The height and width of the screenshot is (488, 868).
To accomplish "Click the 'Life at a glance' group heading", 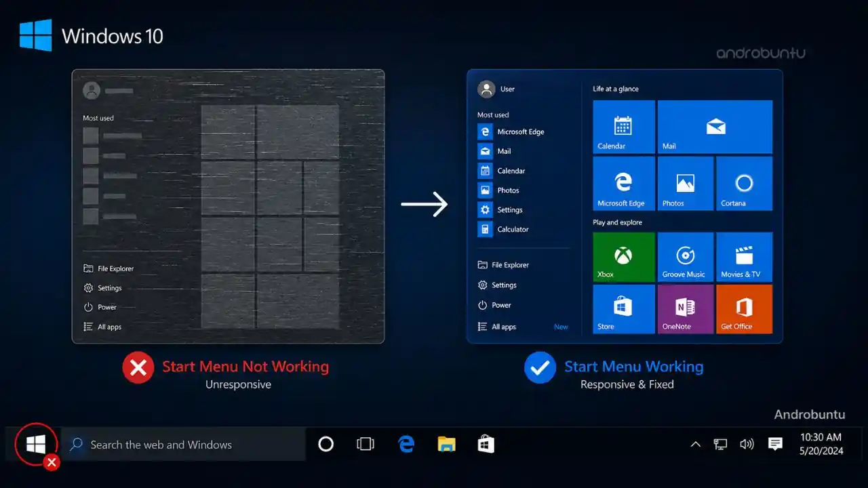I will [x=616, y=89].
